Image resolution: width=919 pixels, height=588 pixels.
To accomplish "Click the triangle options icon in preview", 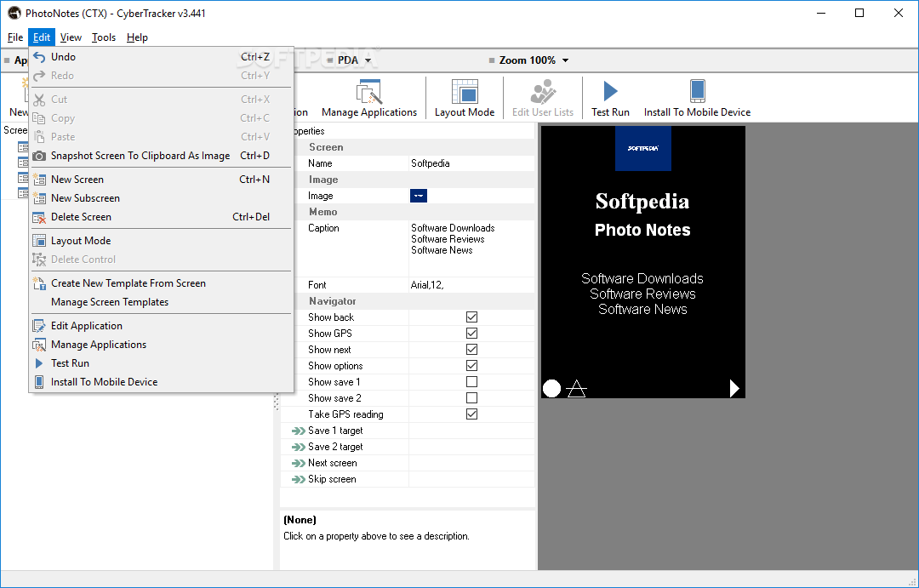I will point(577,389).
